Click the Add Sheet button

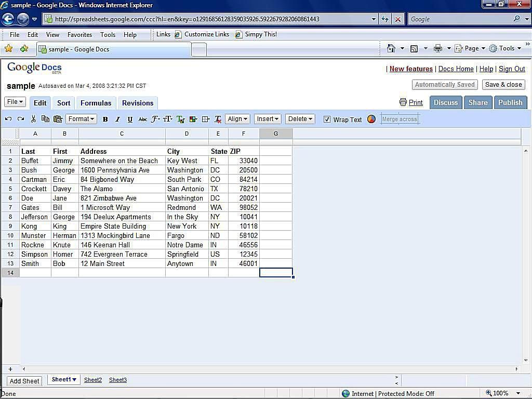click(24, 380)
